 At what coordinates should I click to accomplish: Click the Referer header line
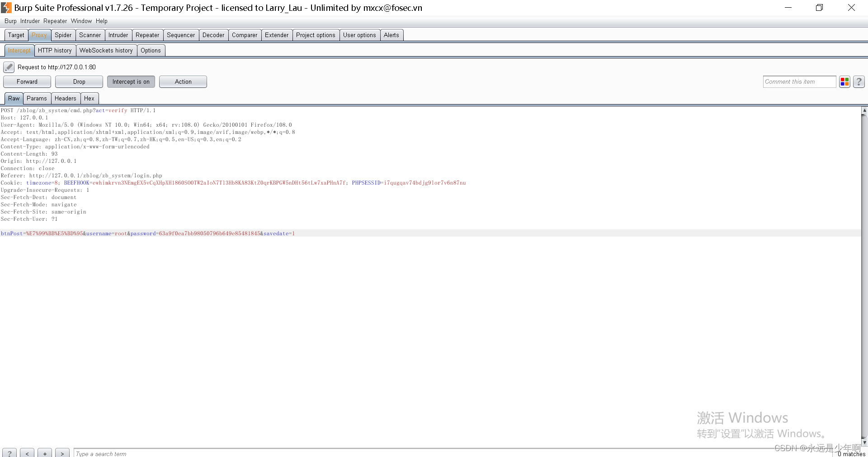(x=81, y=176)
